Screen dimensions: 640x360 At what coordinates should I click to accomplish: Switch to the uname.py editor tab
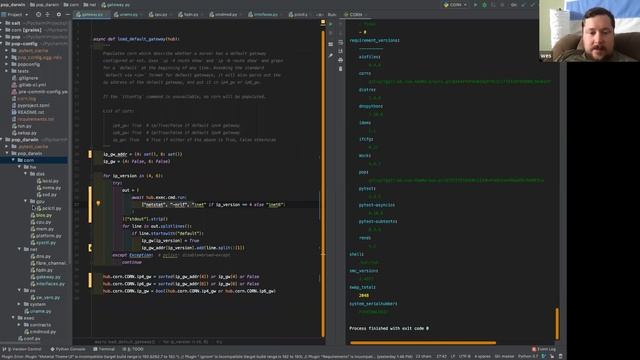(x=128, y=14)
